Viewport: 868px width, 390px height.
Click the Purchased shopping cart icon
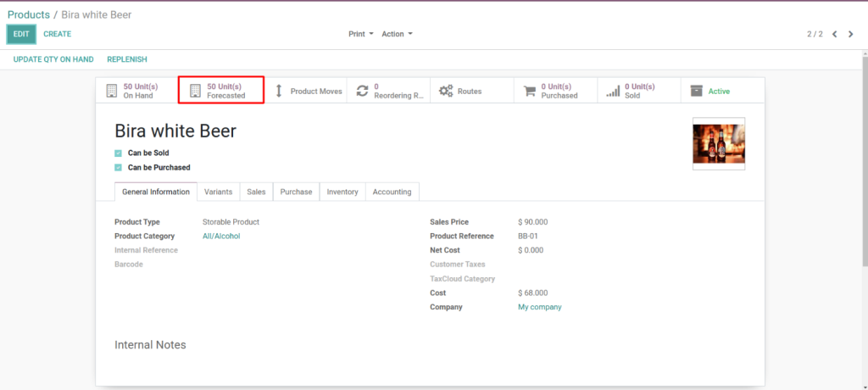[x=530, y=91]
